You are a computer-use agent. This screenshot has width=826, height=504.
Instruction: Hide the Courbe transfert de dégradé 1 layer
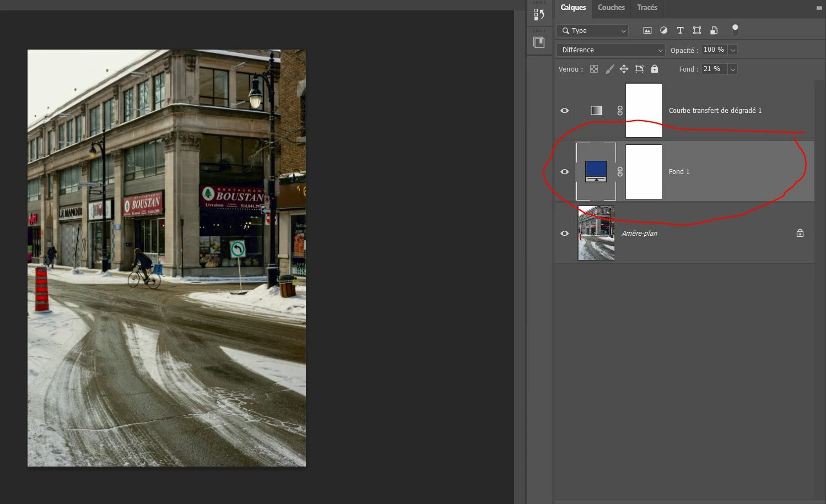tap(565, 111)
